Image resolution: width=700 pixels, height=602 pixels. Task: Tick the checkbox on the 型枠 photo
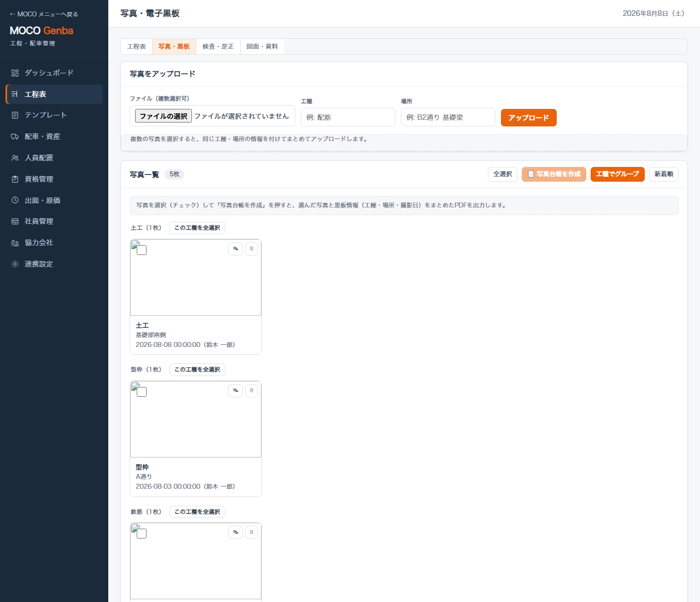(x=142, y=392)
